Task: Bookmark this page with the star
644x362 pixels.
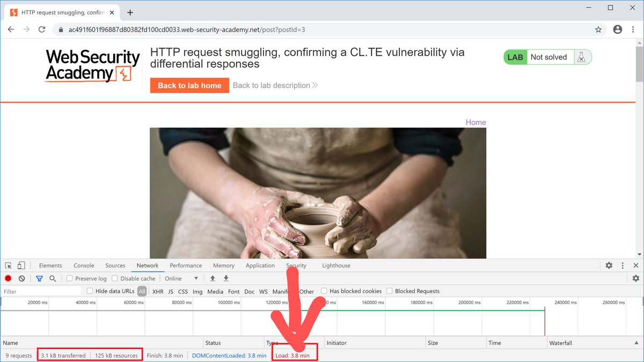Action: coord(598,30)
